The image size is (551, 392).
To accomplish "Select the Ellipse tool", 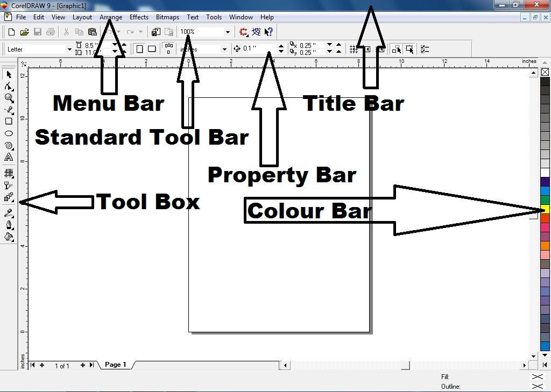I will coord(9,133).
